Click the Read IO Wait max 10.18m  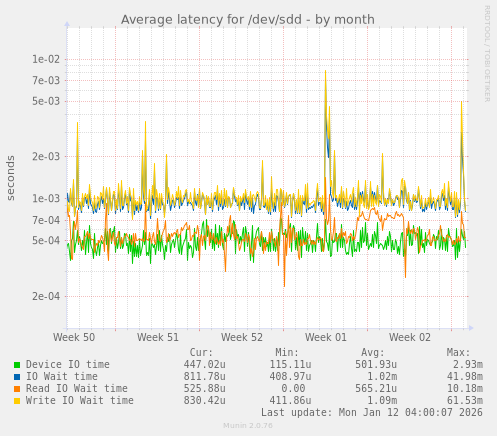[465, 388]
